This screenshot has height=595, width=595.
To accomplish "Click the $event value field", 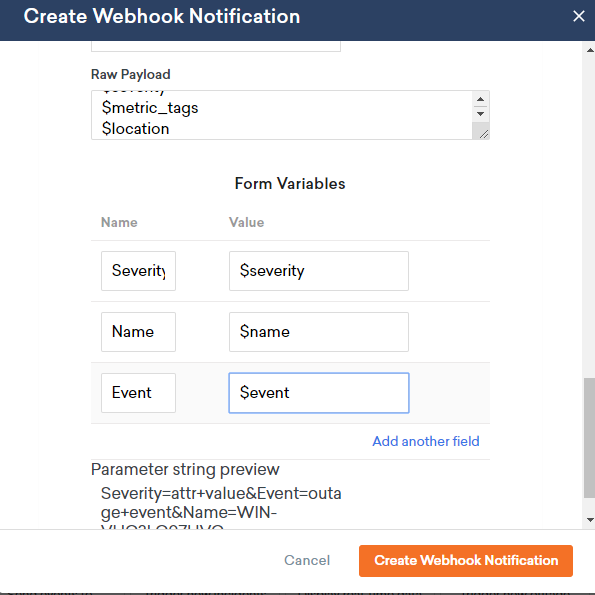I will pyautogui.click(x=319, y=393).
